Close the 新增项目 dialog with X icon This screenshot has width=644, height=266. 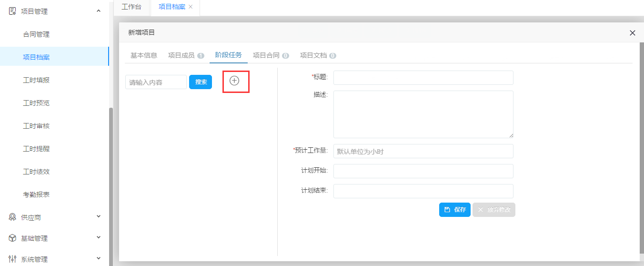632,33
